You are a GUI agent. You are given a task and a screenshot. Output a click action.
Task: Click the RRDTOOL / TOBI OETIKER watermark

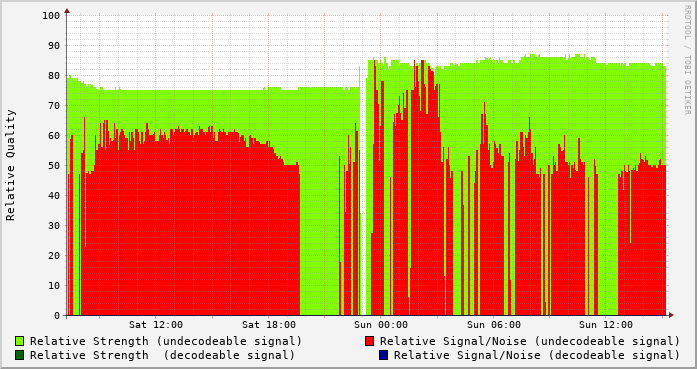[x=687, y=60]
